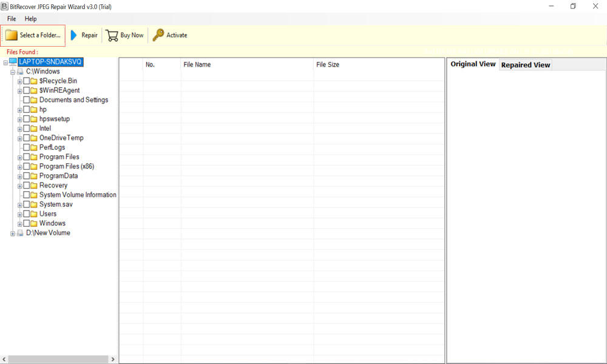Viewport: 607px width, 364px height.
Task: Select the Recovery folder checkbox
Action: tap(26, 185)
